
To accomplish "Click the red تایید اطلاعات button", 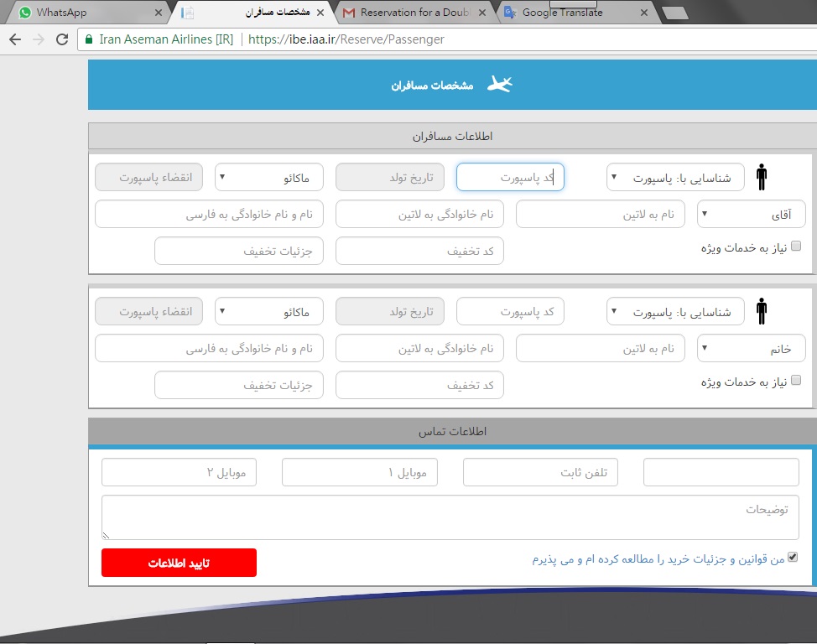I will tap(179, 563).
